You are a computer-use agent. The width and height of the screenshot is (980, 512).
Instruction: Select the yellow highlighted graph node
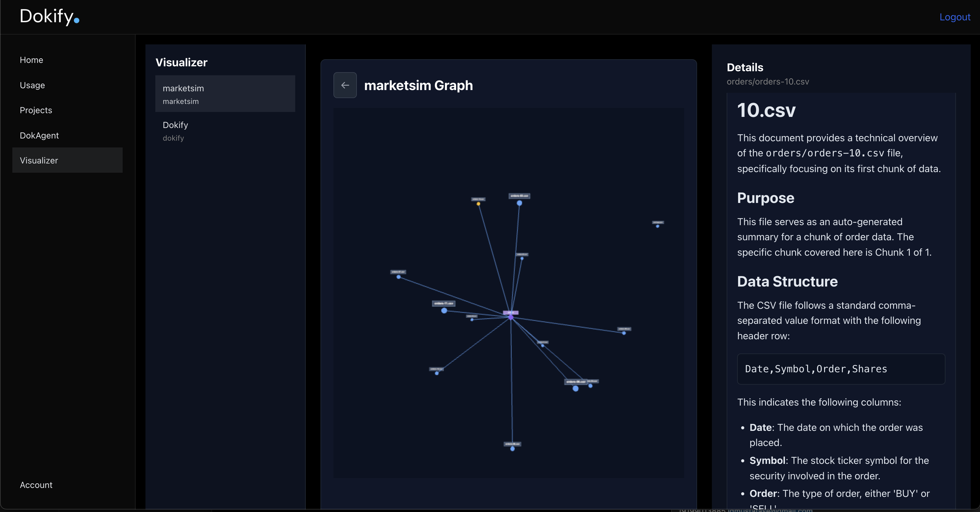tap(478, 204)
